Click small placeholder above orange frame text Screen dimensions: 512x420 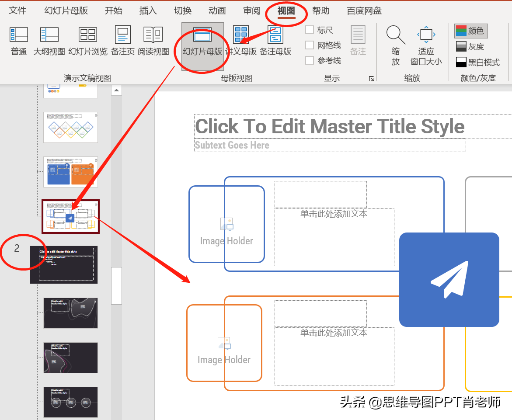coord(320,314)
